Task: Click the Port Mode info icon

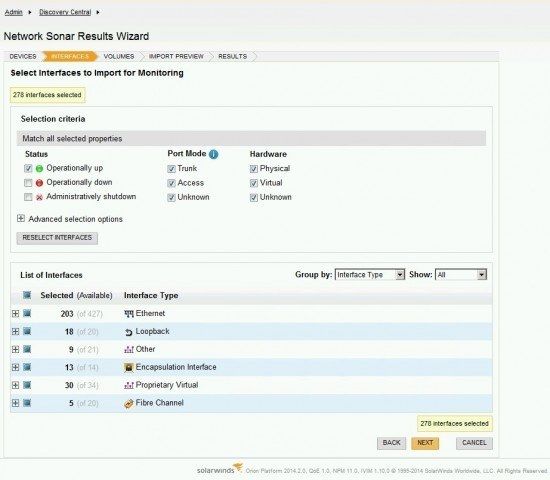Action: tap(213, 154)
